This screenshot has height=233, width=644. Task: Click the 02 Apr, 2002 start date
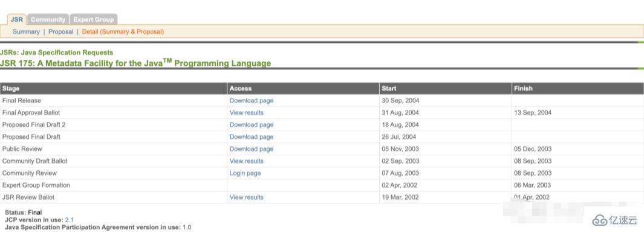pyautogui.click(x=400, y=185)
